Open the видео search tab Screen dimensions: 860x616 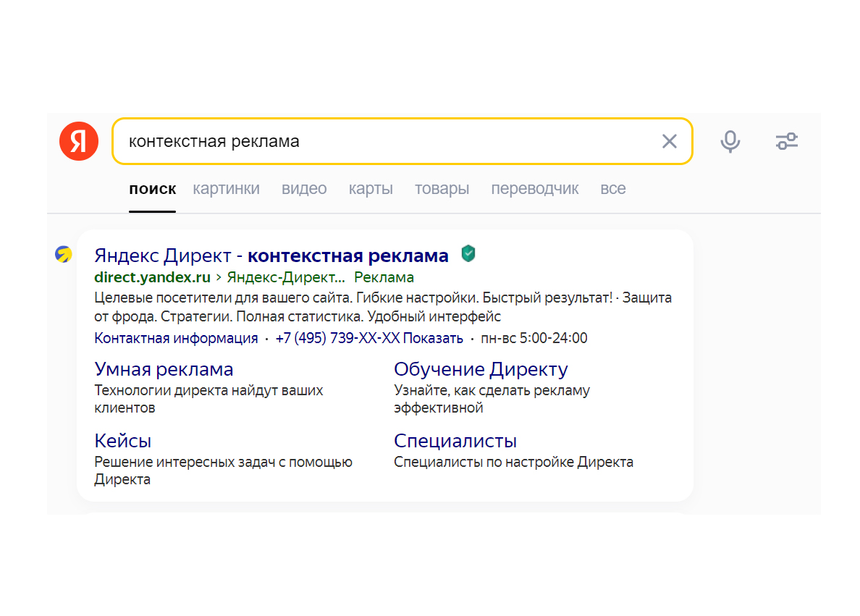coord(303,188)
